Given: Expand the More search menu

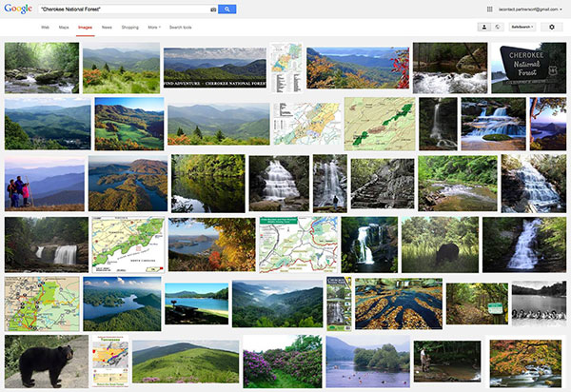Looking at the screenshot, I should click(154, 28).
